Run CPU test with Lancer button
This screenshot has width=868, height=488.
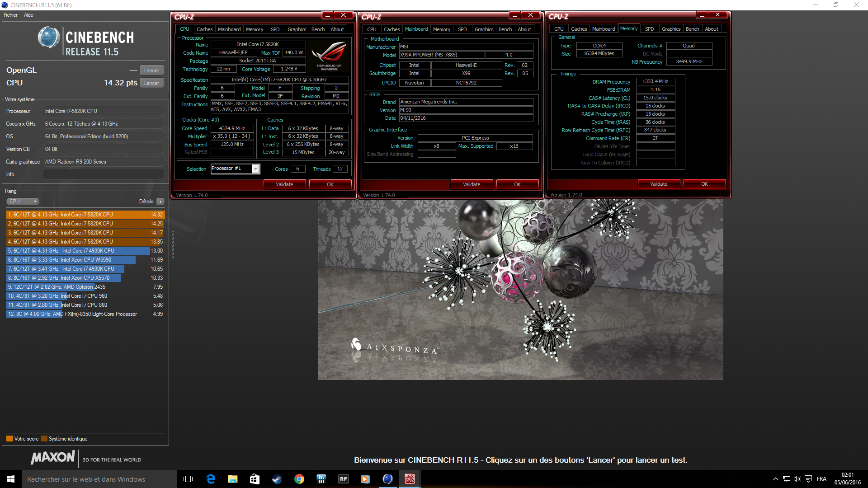151,83
